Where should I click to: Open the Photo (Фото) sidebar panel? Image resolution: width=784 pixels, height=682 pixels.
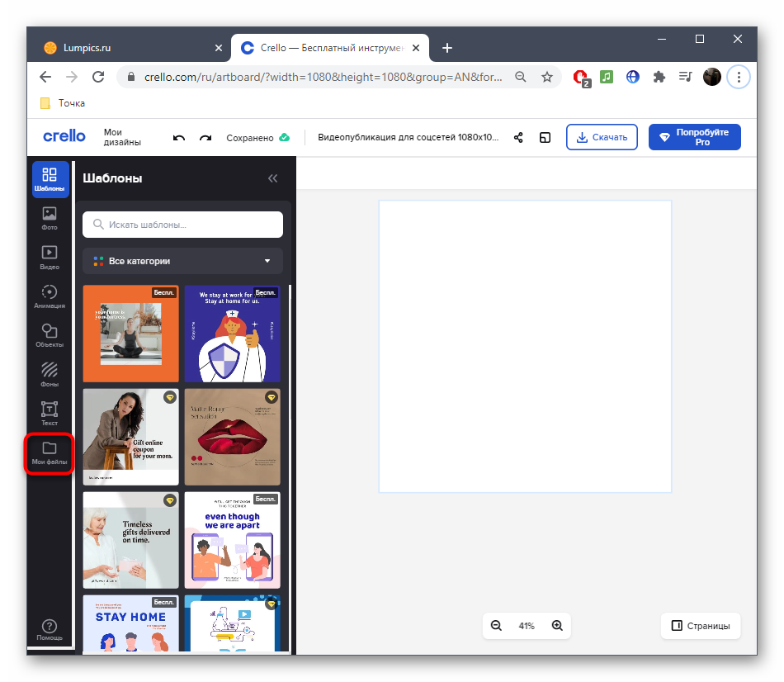(50, 218)
